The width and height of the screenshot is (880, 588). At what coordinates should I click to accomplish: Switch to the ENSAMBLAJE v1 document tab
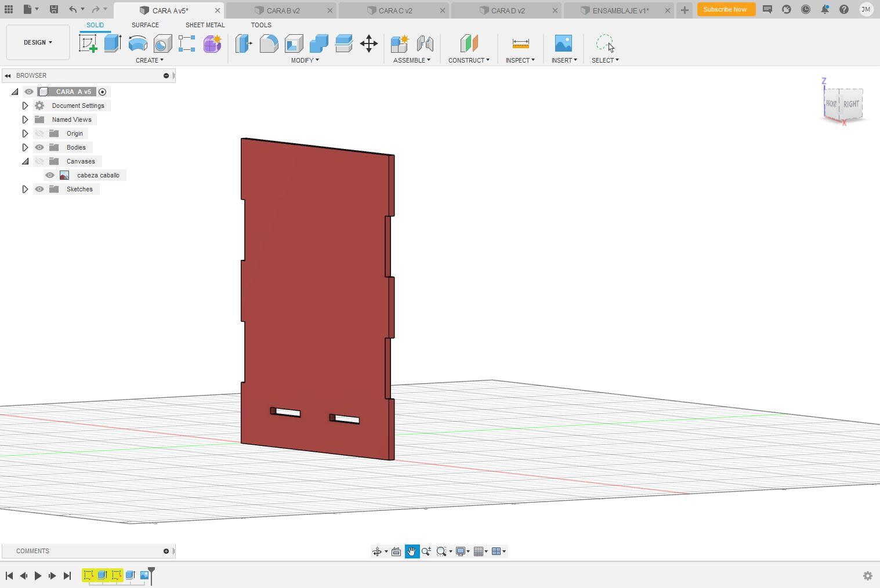(618, 10)
